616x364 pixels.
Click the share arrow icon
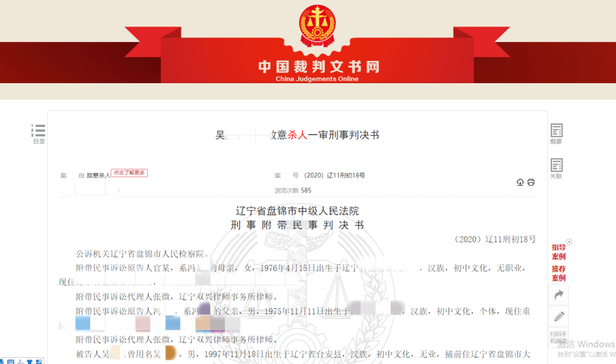click(x=558, y=295)
